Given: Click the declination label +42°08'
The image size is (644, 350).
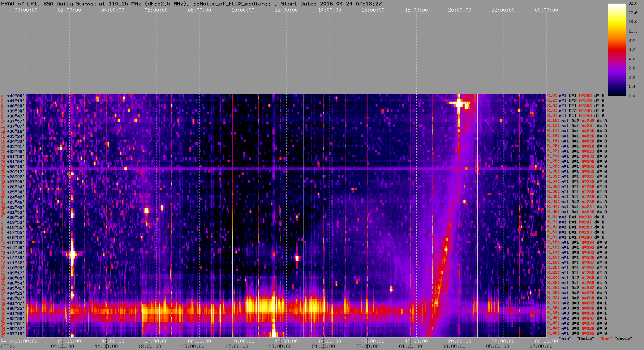Looking at the screenshot, I should (16, 96).
